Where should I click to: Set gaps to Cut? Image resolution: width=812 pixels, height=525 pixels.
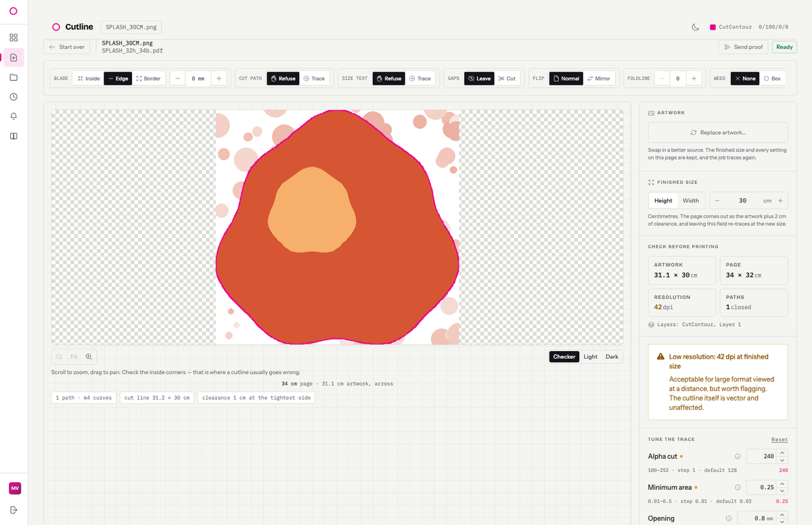tap(507, 78)
